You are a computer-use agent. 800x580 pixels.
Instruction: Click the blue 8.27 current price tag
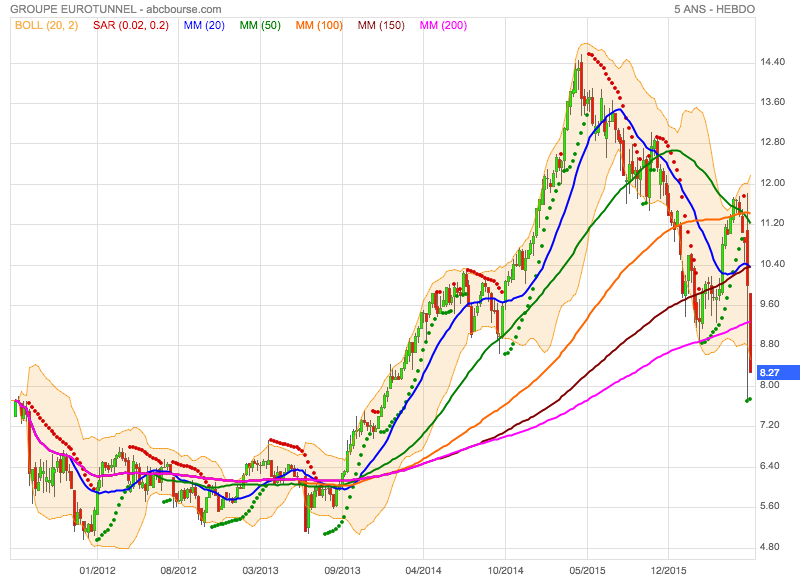point(779,373)
